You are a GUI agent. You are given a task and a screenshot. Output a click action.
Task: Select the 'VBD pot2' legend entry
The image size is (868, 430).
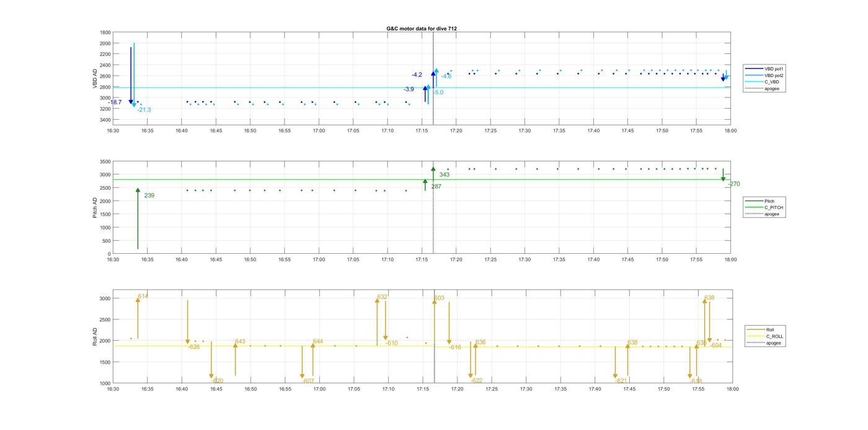[x=766, y=75]
